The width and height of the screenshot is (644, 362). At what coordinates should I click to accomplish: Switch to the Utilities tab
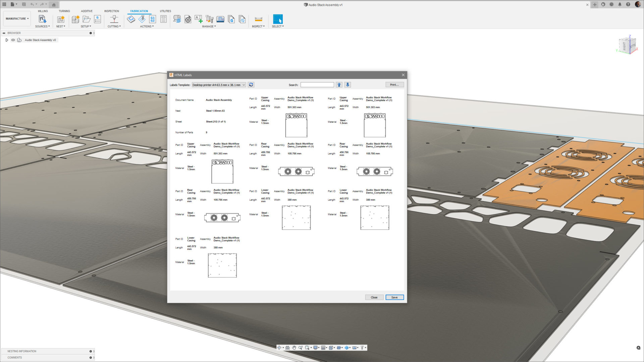click(x=165, y=11)
